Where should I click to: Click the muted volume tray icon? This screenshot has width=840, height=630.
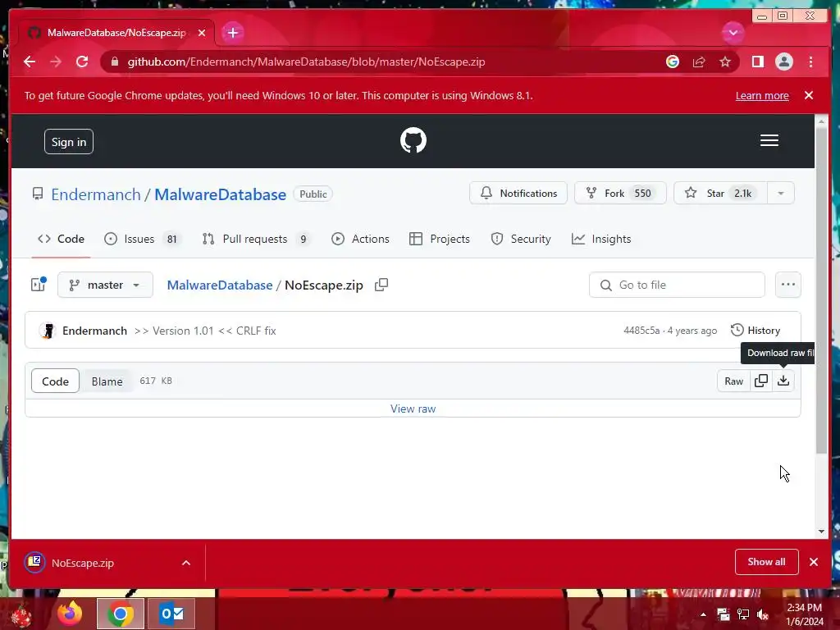click(763, 614)
